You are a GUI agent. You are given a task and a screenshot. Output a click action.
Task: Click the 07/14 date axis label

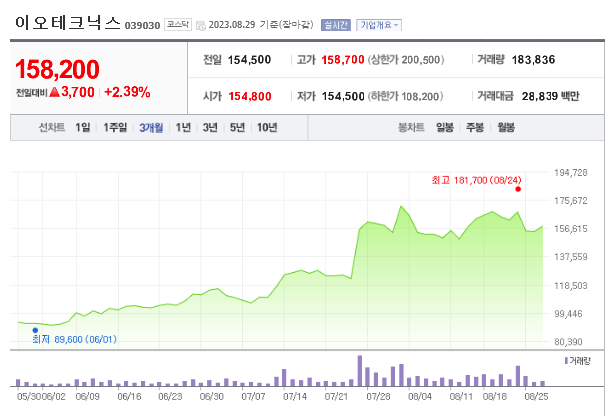(295, 396)
